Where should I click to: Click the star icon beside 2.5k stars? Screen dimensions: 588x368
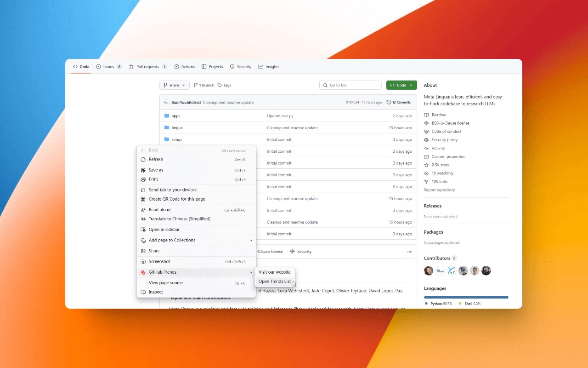click(426, 165)
